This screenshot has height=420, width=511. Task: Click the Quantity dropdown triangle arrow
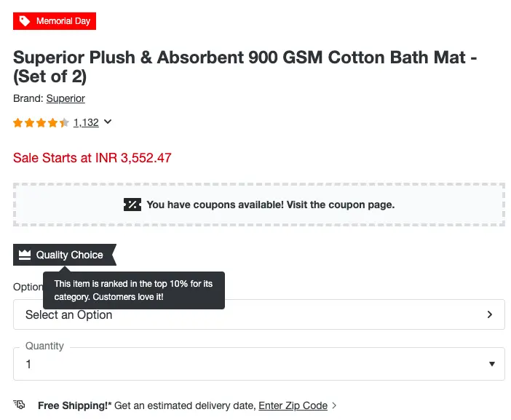pos(492,364)
